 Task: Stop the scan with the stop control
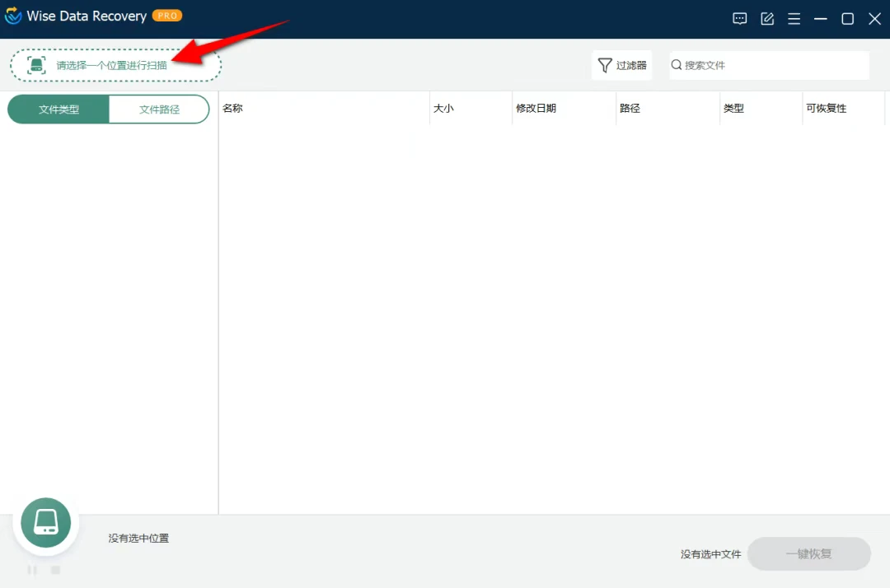[x=55, y=570]
